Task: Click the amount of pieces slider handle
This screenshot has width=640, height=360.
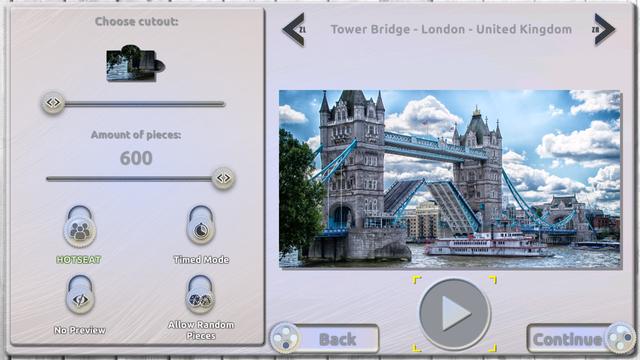Action: click(x=223, y=178)
